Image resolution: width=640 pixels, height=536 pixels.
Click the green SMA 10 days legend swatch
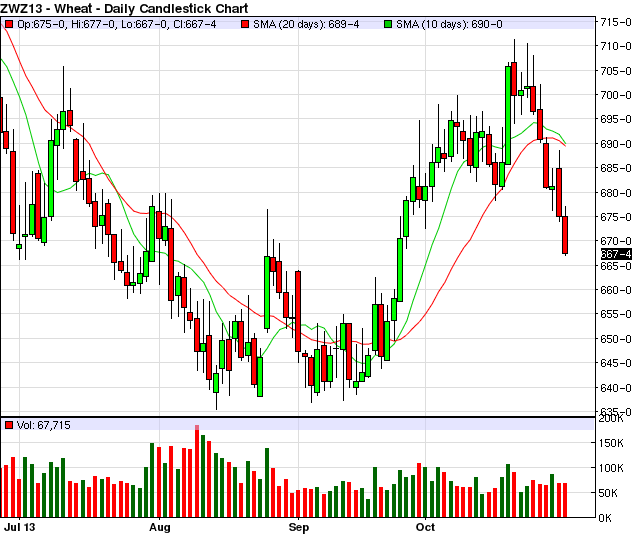click(388, 24)
